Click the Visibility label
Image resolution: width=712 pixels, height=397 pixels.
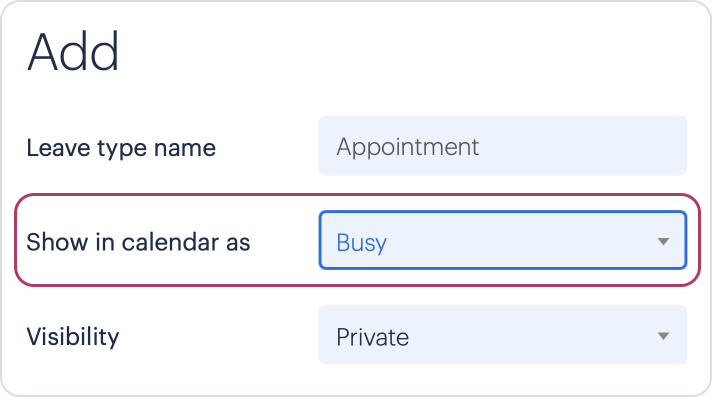73,337
